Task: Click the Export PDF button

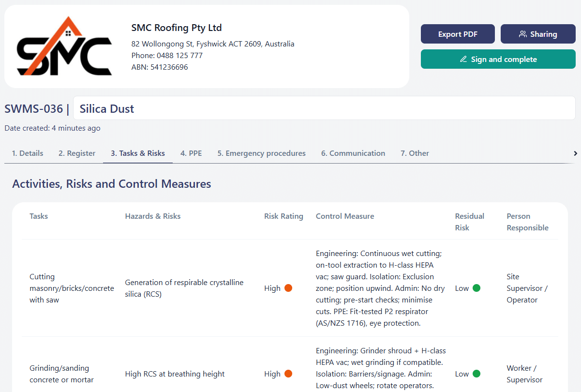Action: click(458, 34)
